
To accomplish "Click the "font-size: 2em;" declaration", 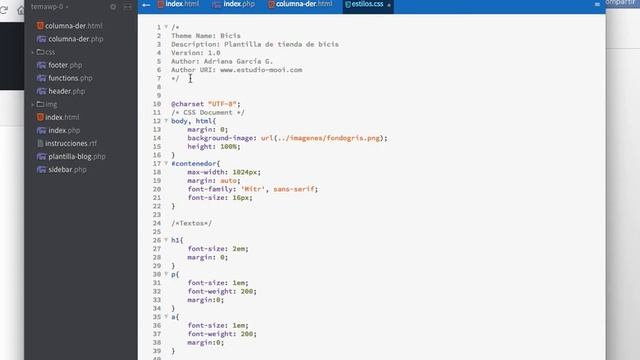I will click(218, 249).
